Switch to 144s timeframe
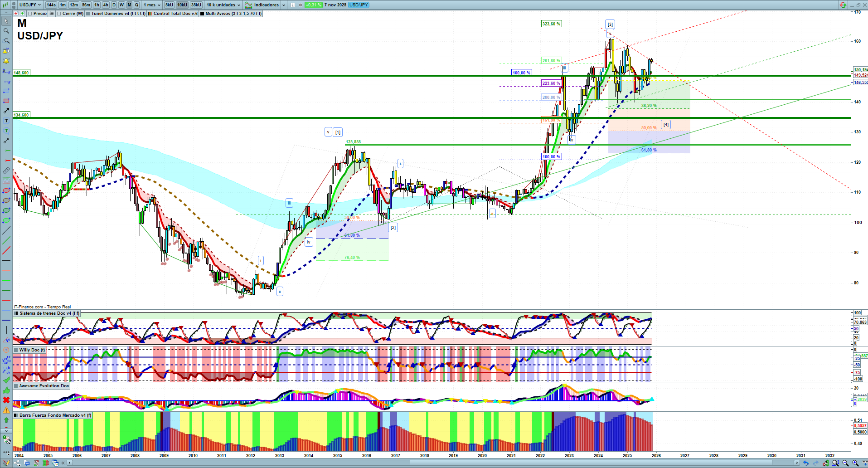 click(51, 5)
